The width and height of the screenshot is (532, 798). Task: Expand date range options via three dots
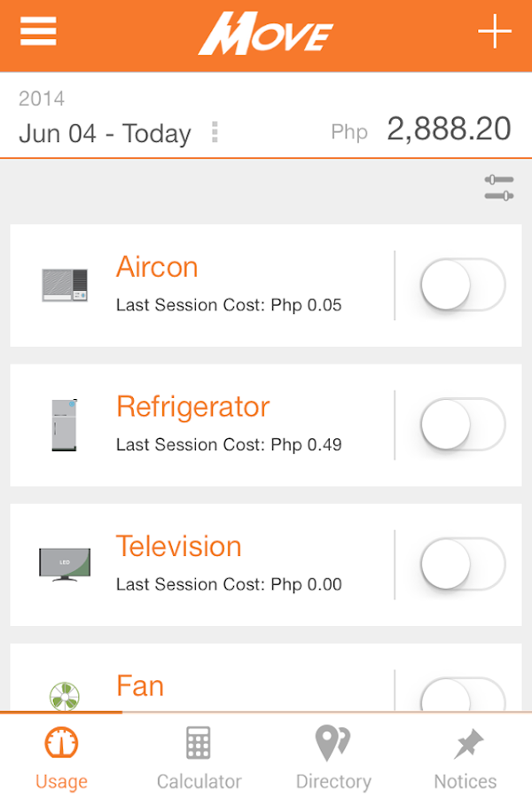[x=215, y=133]
